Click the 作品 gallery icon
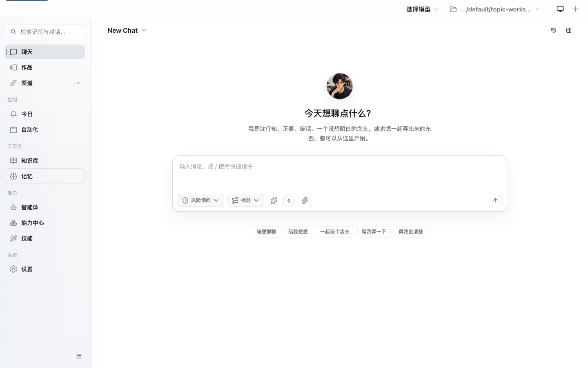588x368 pixels. (13, 67)
